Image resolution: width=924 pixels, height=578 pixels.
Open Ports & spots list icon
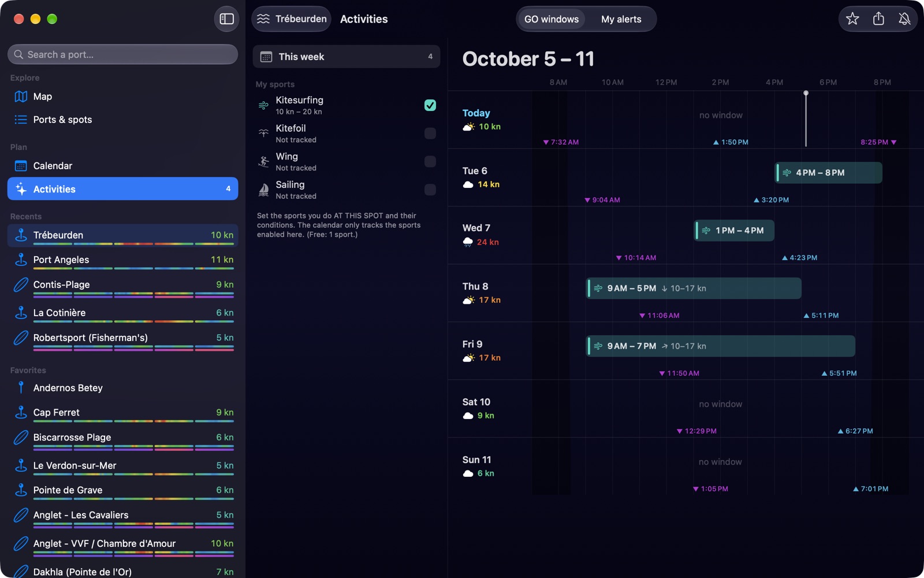[21, 120]
